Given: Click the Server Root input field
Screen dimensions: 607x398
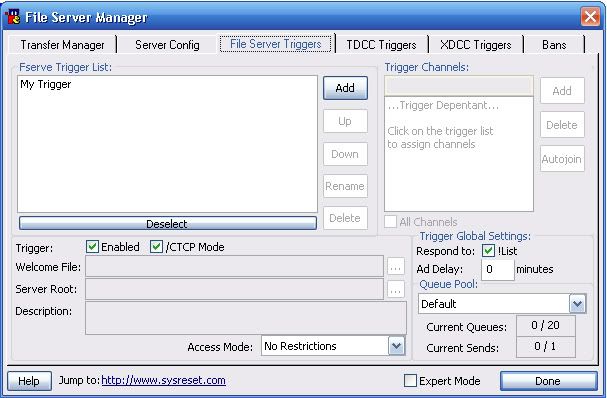Looking at the screenshot, I should (x=234, y=289).
